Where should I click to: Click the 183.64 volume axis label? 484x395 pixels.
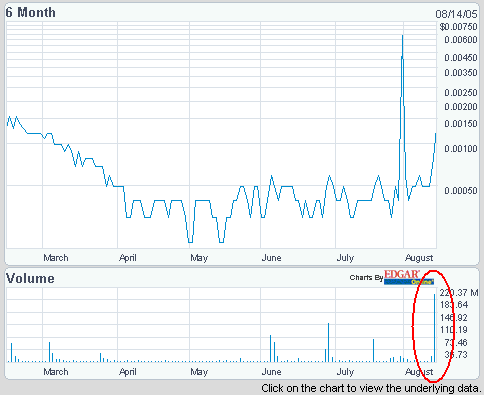tap(454, 305)
